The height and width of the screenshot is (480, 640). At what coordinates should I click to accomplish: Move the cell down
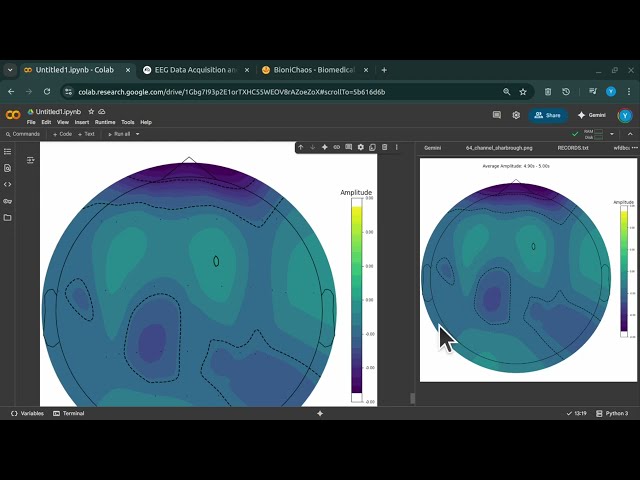point(313,147)
